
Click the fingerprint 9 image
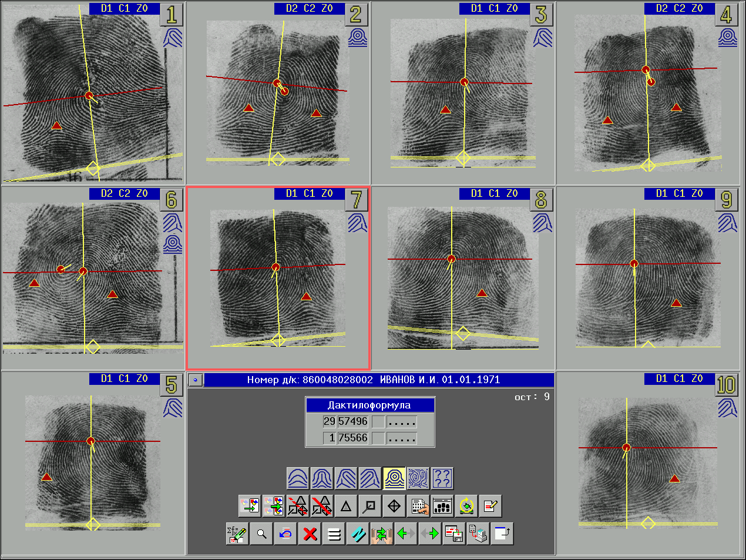click(x=648, y=277)
